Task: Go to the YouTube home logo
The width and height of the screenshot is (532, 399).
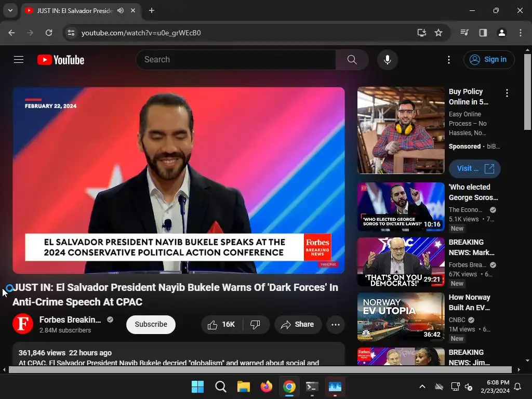Action: (61, 60)
